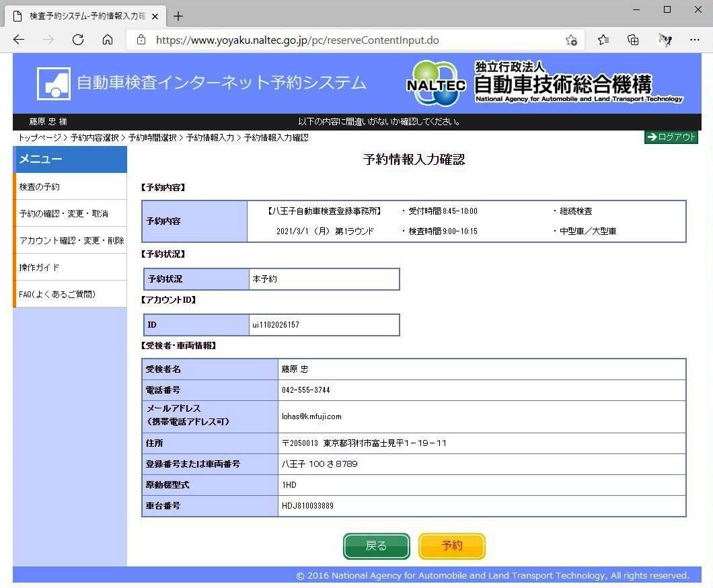This screenshot has height=588, width=713.
Task: Click 予約時間選択 breadcrumb link
Action: tap(152, 137)
